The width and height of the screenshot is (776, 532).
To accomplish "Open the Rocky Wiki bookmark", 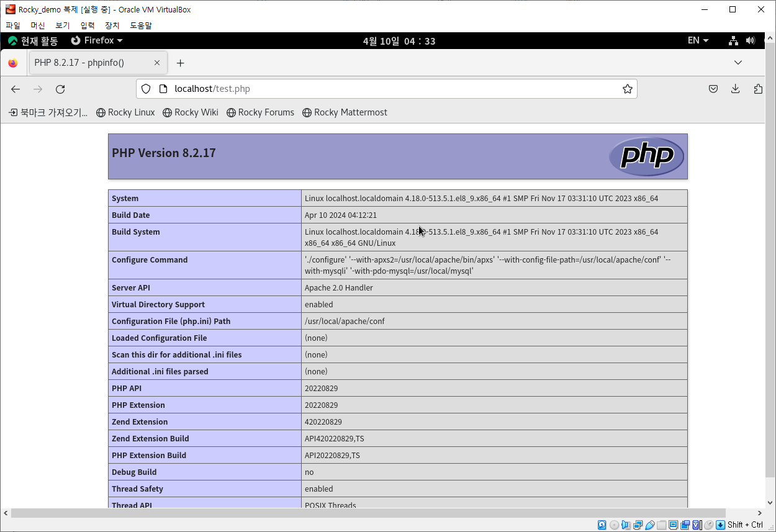I will (191, 112).
